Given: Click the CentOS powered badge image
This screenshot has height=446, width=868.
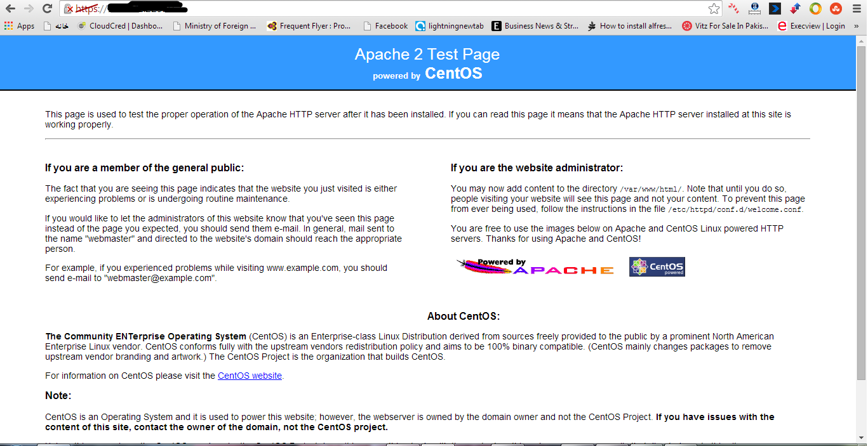Looking at the screenshot, I should (x=657, y=266).
